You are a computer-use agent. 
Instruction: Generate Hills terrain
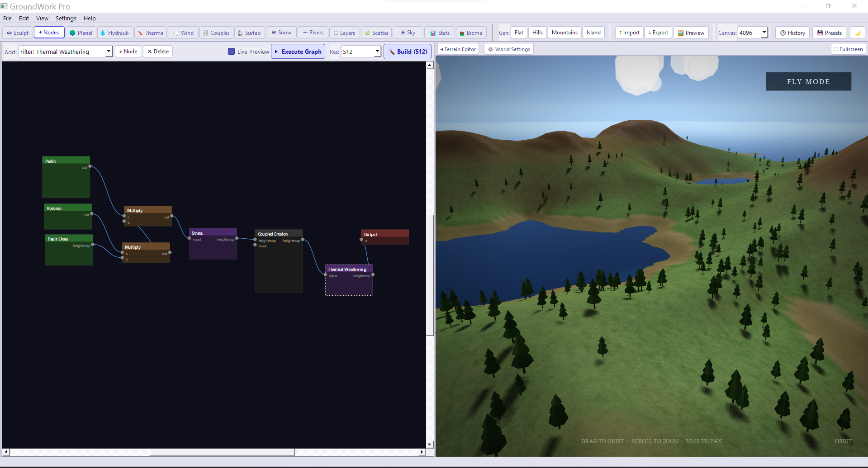point(537,33)
